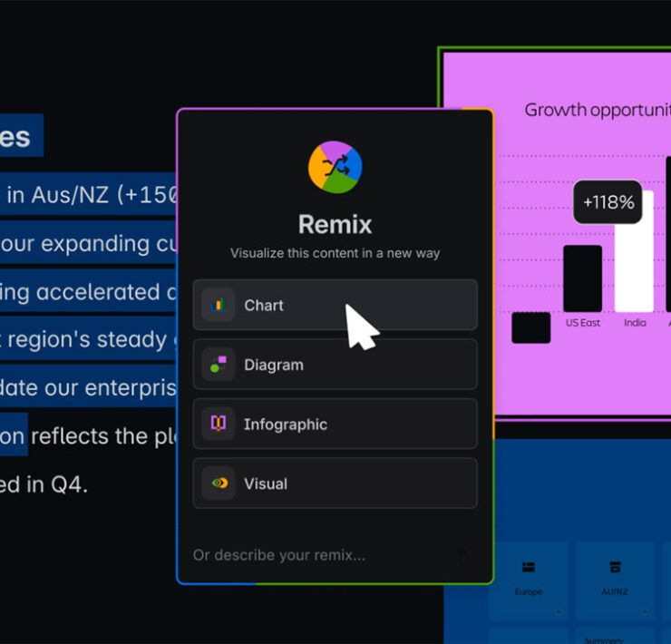The image size is (671, 644).
Task: Select the Chart remix option
Action: pyautogui.click(x=335, y=305)
